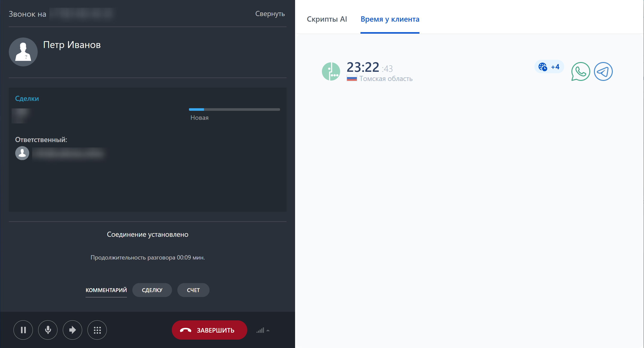Expand the signal quality indicator arrow
The width and height of the screenshot is (644, 348).
tap(268, 330)
